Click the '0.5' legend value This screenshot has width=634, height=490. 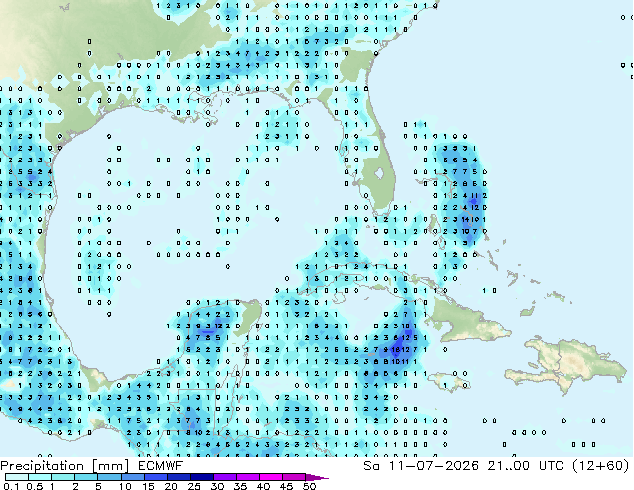(x=34, y=486)
